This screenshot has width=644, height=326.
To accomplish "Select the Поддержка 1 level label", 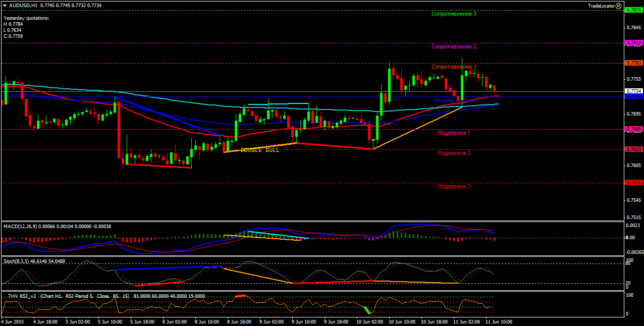I will click(454, 133).
